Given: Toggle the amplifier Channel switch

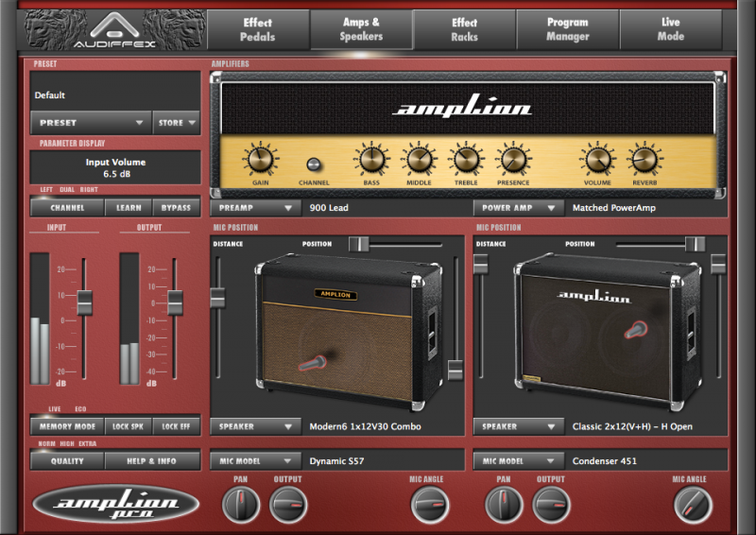Looking at the screenshot, I should tap(314, 164).
